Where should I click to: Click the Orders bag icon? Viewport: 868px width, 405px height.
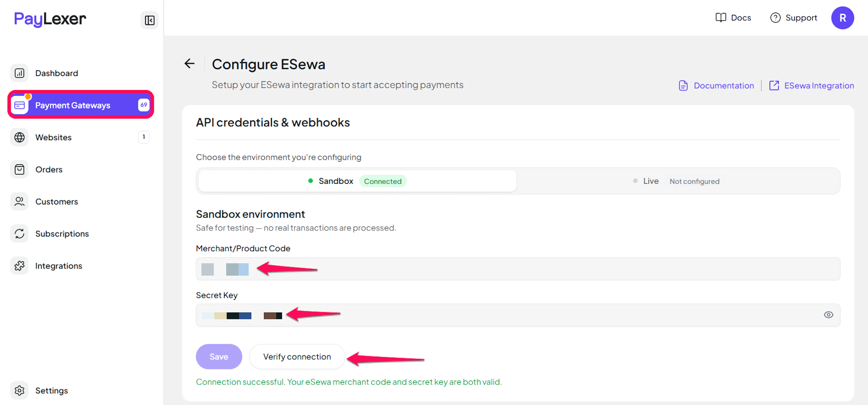pos(19,169)
